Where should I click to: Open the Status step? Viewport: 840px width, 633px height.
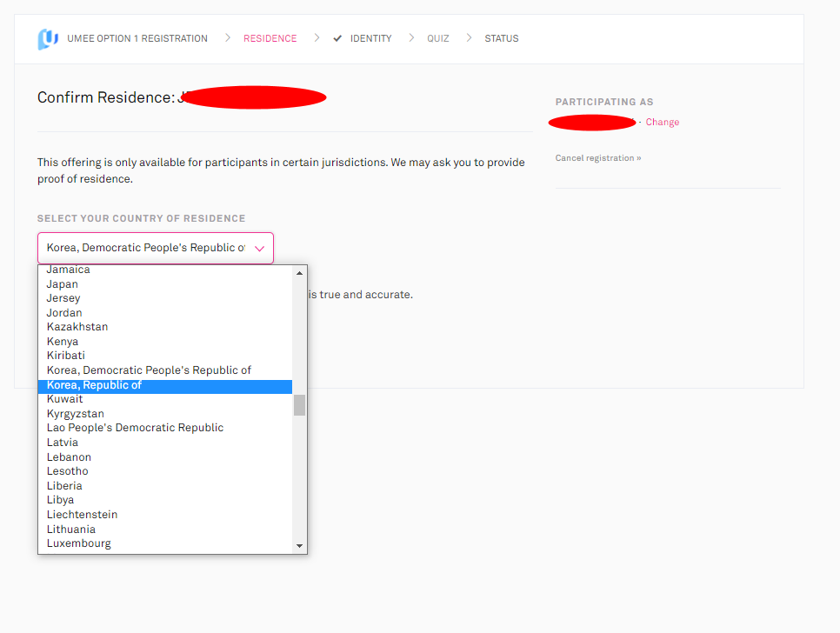502,38
